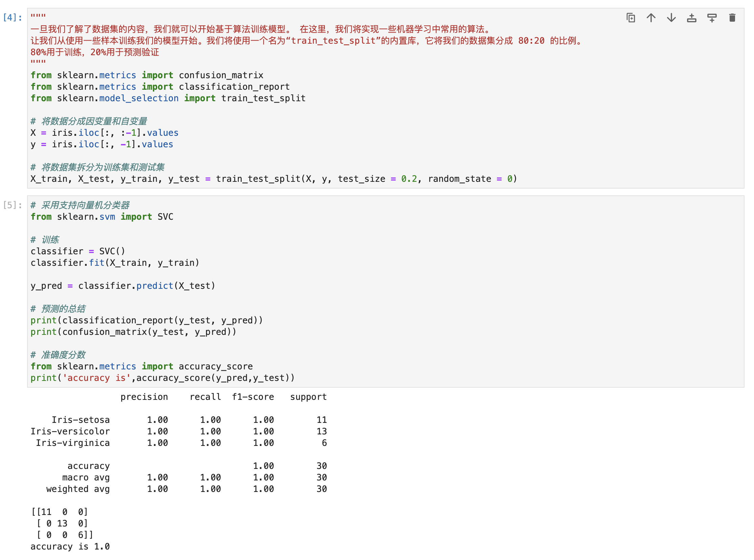754x560 pixels.
Task: Click the classifier.fit(X_train, y_train) line
Action: pos(115,263)
